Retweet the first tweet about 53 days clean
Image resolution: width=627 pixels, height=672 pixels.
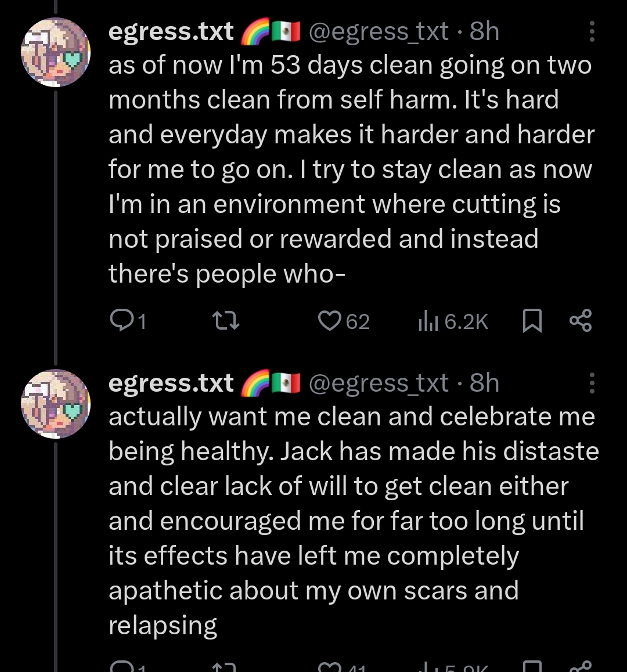(226, 320)
